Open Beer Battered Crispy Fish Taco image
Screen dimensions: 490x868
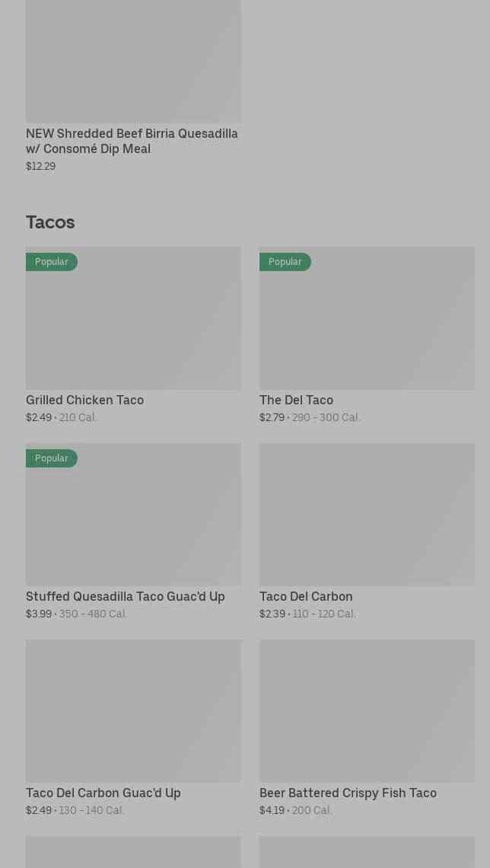coord(367,710)
